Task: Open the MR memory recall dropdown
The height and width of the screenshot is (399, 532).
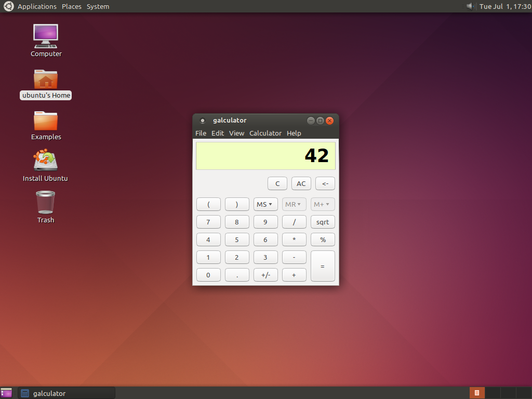Action: [x=294, y=204]
